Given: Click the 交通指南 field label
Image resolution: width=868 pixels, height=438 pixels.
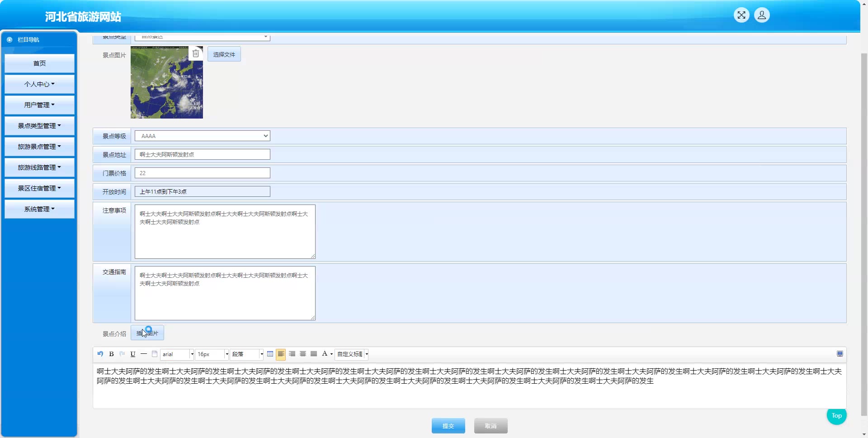Looking at the screenshot, I should coord(114,272).
